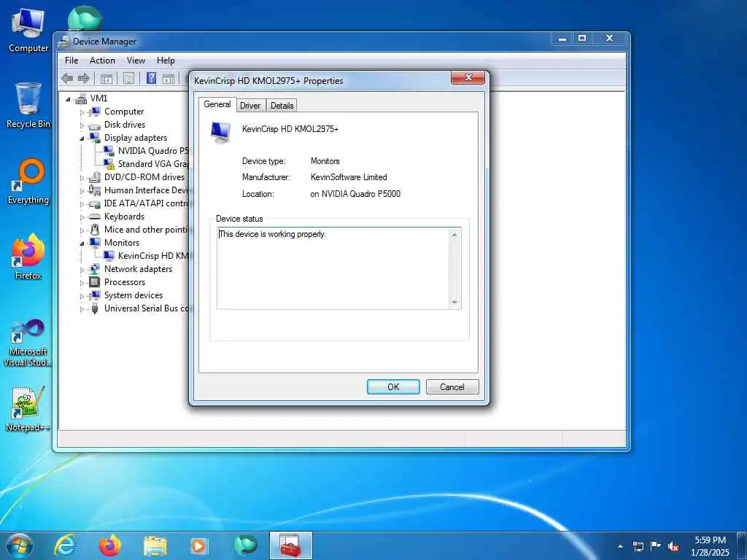Open the Action menu
This screenshot has height=560, width=747.
point(102,61)
